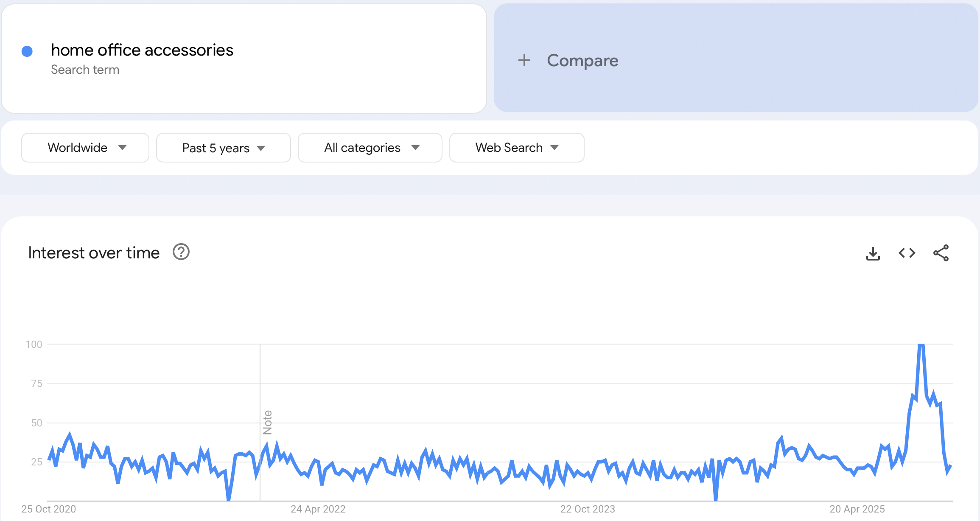
Task: Click the 20 Apr 2025 axis label
Action: [x=857, y=509]
